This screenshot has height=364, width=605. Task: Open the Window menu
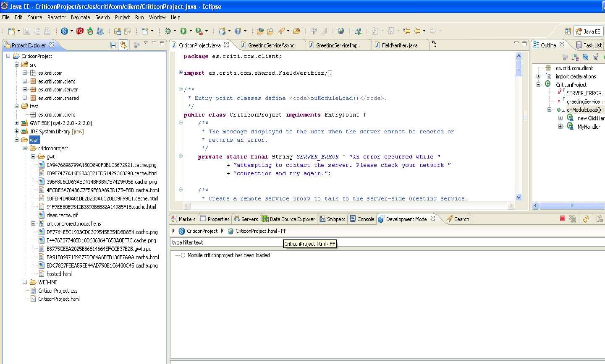coord(157,17)
